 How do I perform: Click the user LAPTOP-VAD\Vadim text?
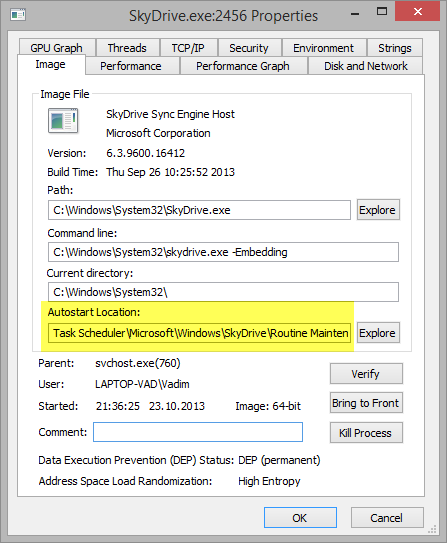[x=142, y=384]
